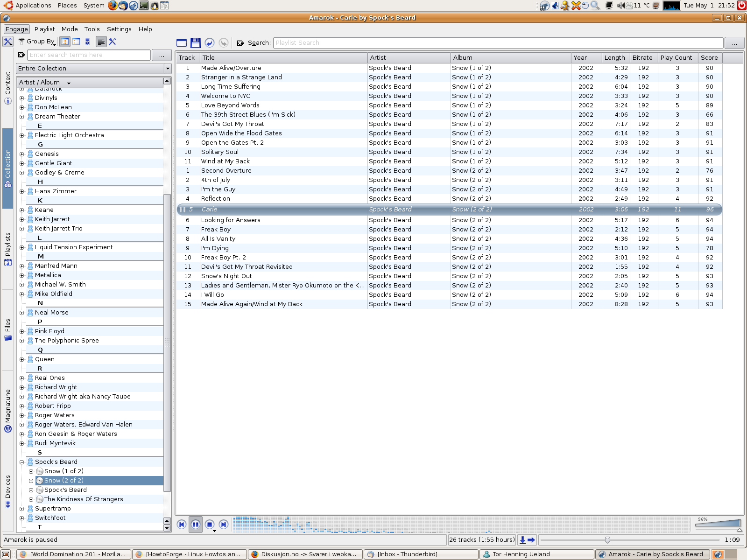Expand the Pink Floyd artist node

21,331
